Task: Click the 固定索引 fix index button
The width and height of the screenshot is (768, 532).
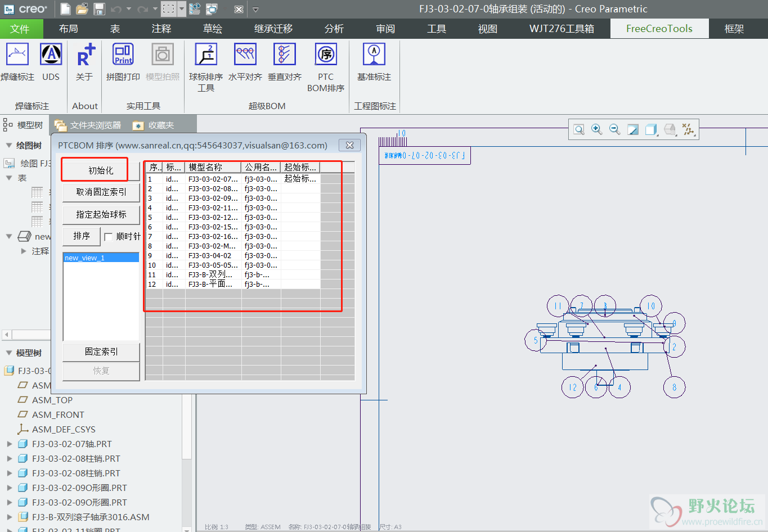Action: coord(101,351)
